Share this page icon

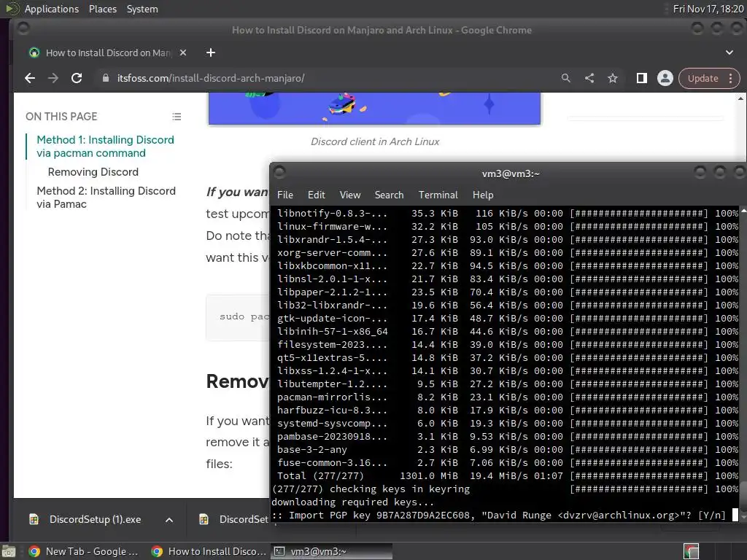coord(589,78)
